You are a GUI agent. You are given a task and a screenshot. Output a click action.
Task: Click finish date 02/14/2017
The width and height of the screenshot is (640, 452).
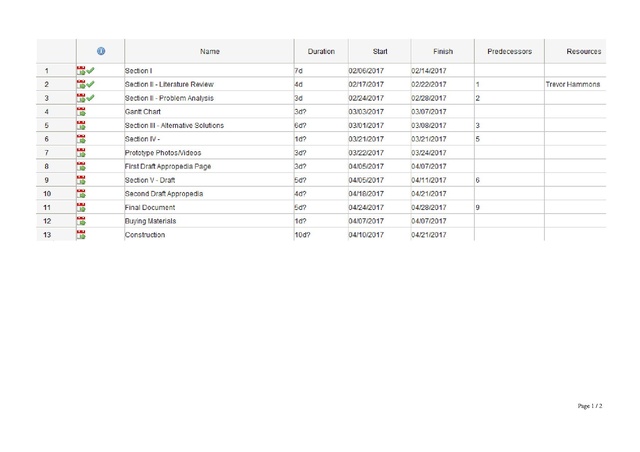(429, 71)
